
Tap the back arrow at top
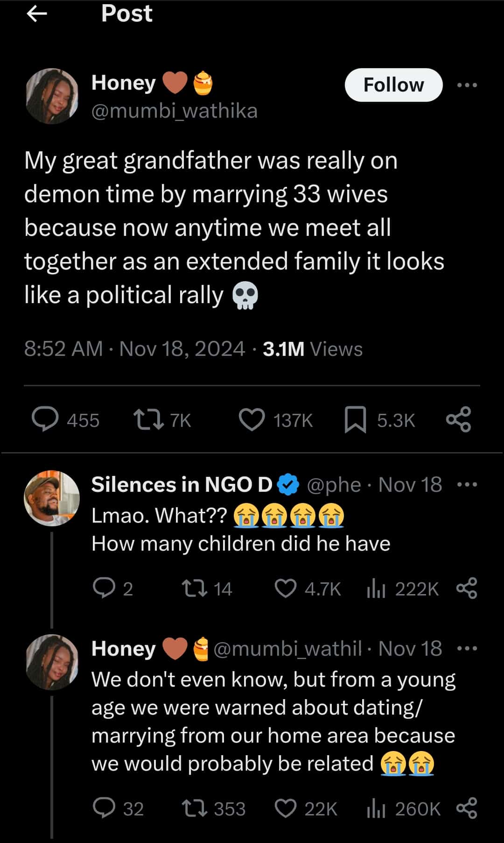[37, 14]
